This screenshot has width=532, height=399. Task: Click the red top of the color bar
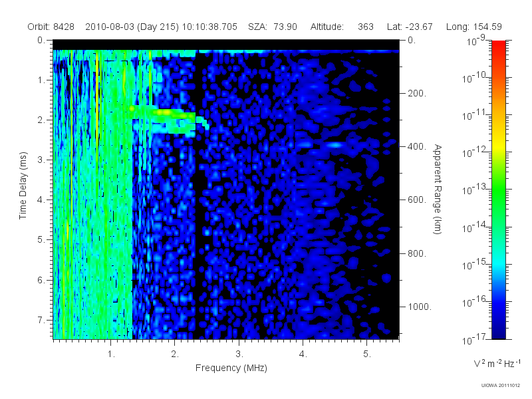pos(498,46)
